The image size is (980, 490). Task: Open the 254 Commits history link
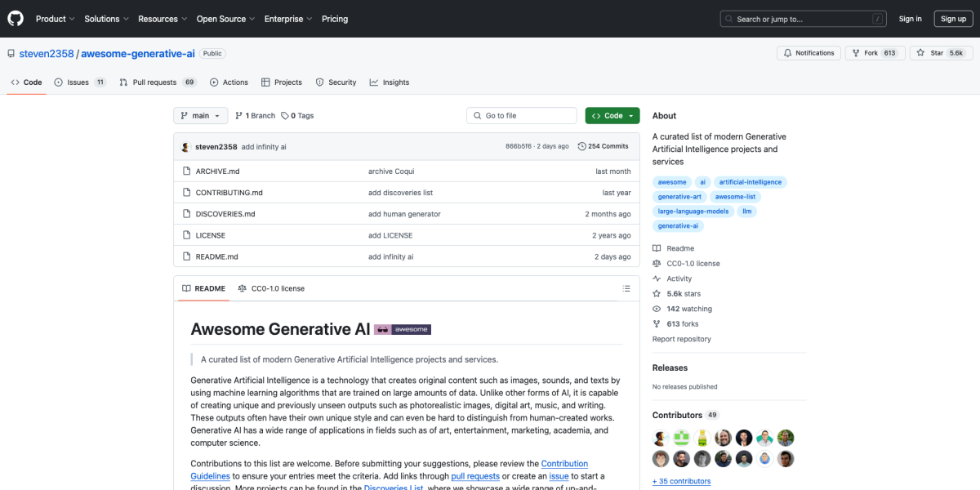(603, 146)
